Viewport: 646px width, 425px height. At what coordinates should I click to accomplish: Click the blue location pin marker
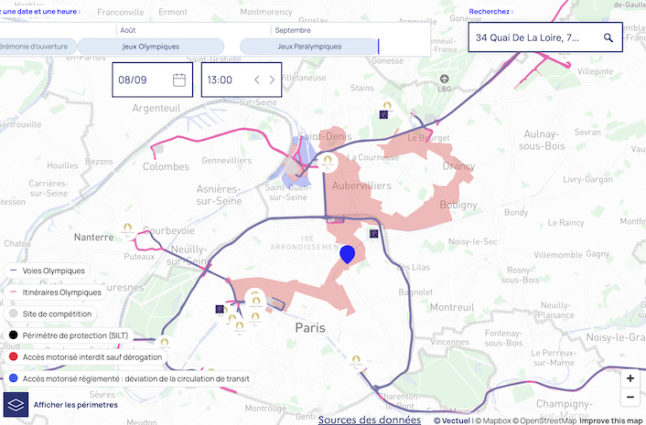pyautogui.click(x=348, y=255)
